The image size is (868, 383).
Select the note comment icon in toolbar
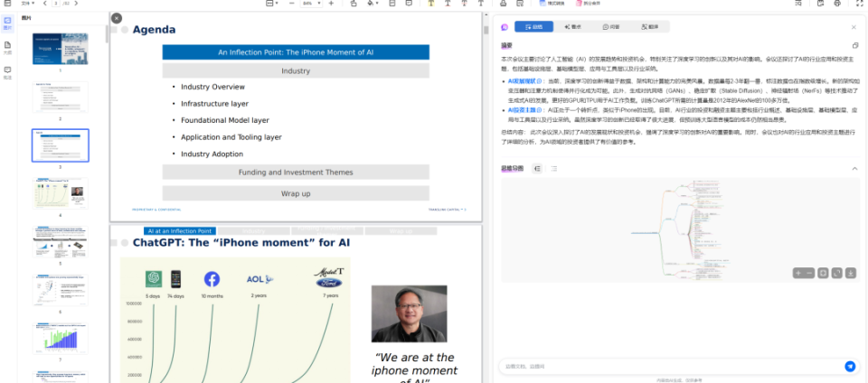coord(409,4)
